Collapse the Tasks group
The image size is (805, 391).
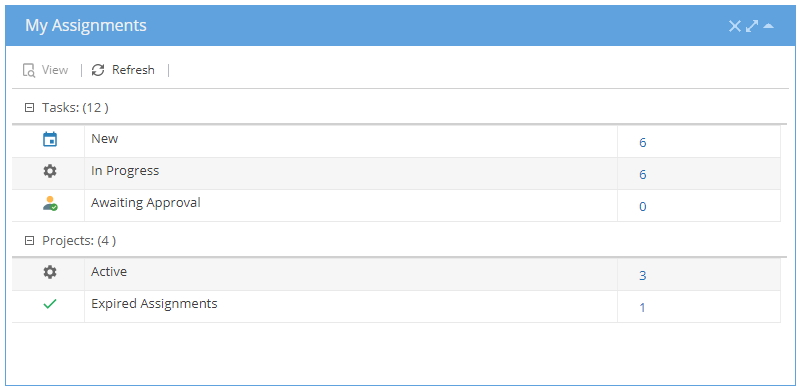pyautogui.click(x=29, y=108)
